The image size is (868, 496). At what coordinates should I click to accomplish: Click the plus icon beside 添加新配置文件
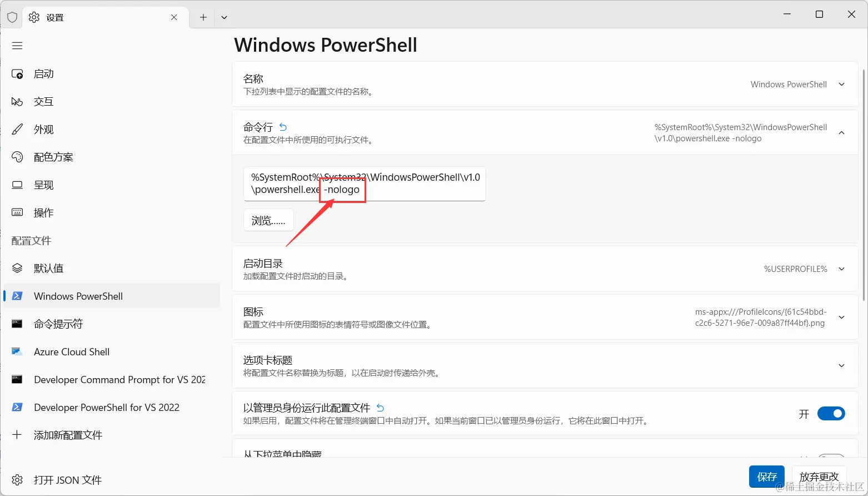17,435
